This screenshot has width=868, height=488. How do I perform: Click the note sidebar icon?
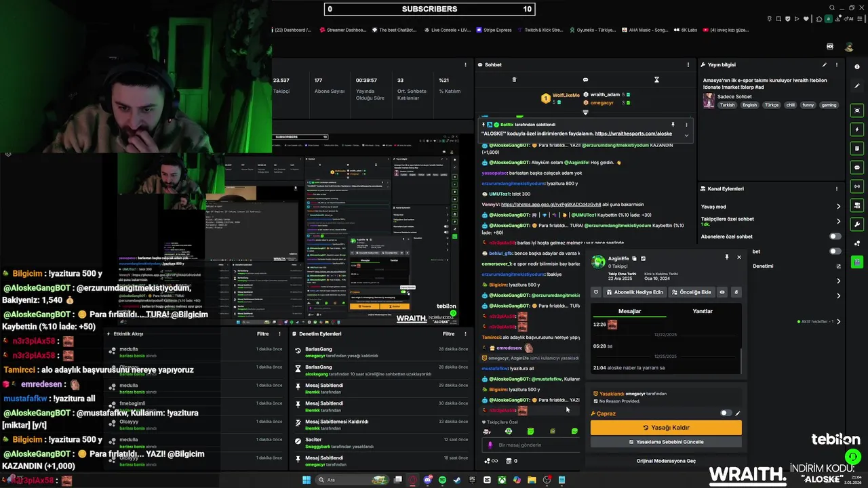857,148
